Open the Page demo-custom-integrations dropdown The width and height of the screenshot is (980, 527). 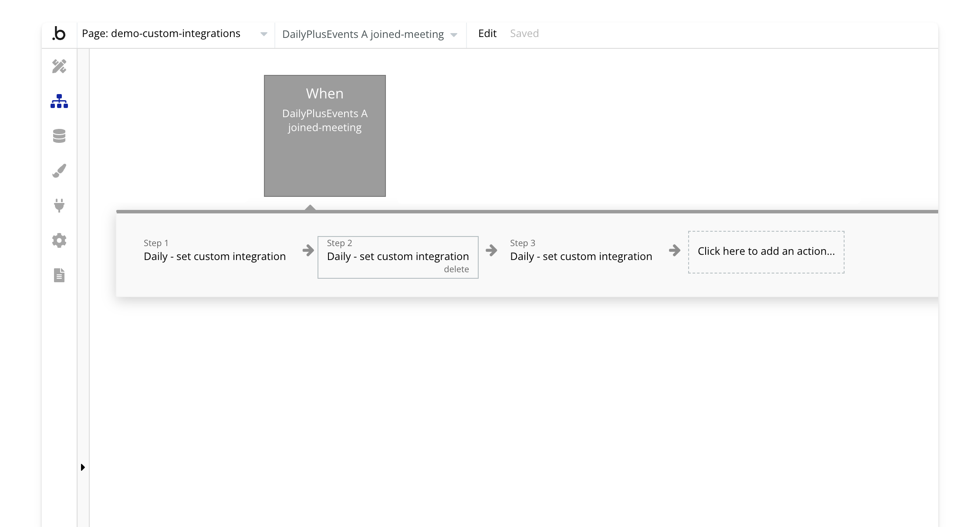point(176,34)
